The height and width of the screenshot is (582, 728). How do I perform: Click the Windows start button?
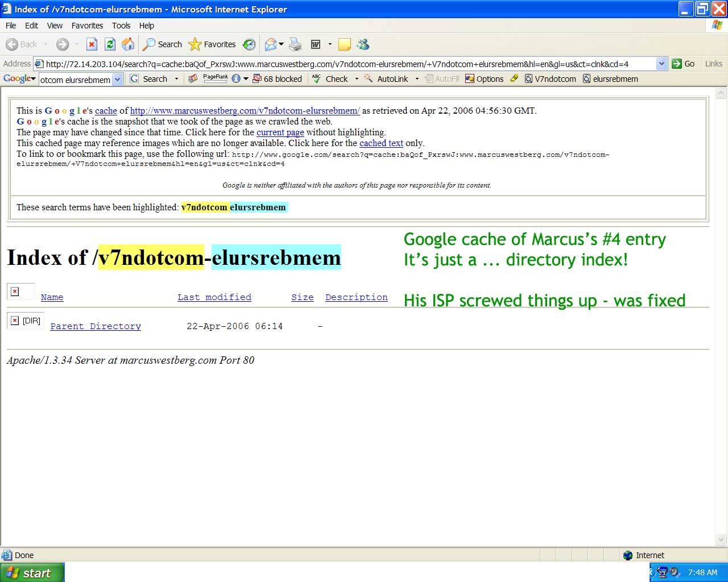pos(32,573)
